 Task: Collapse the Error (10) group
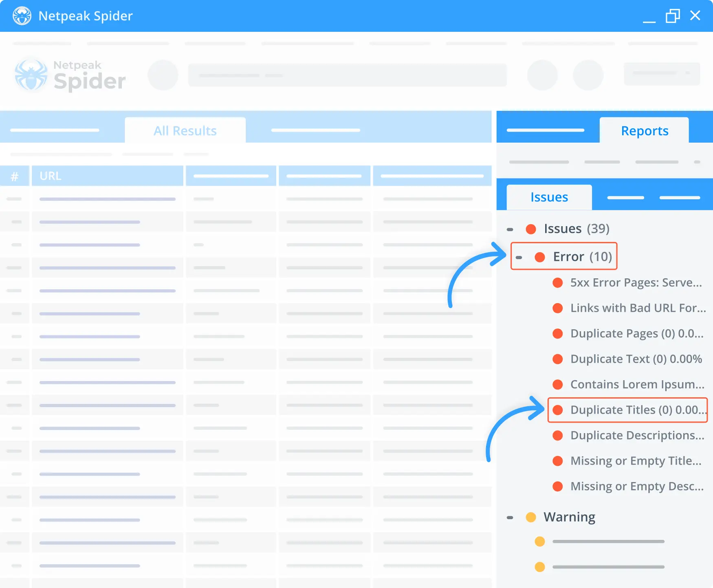[x=519, y=258]
